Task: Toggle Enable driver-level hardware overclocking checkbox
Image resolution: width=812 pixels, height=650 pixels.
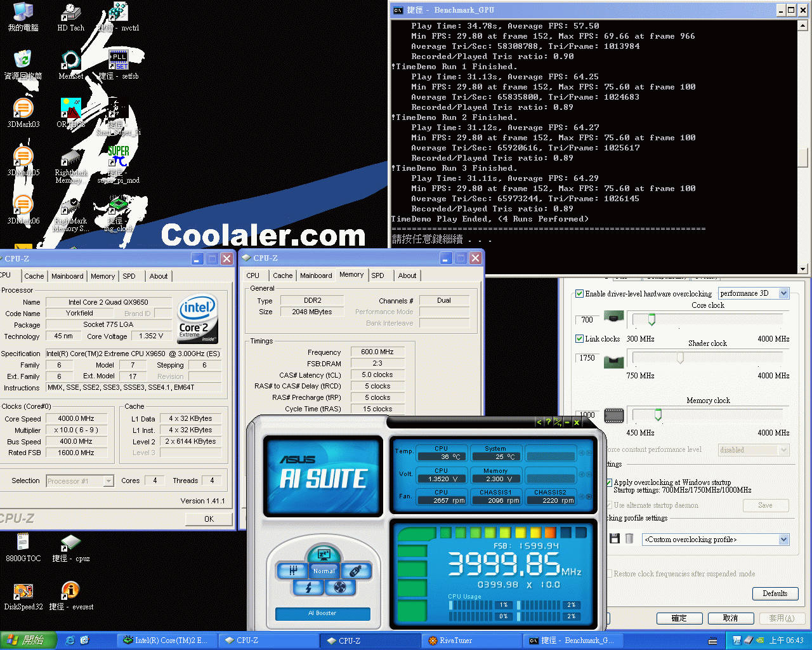Action: pos(579,293)
